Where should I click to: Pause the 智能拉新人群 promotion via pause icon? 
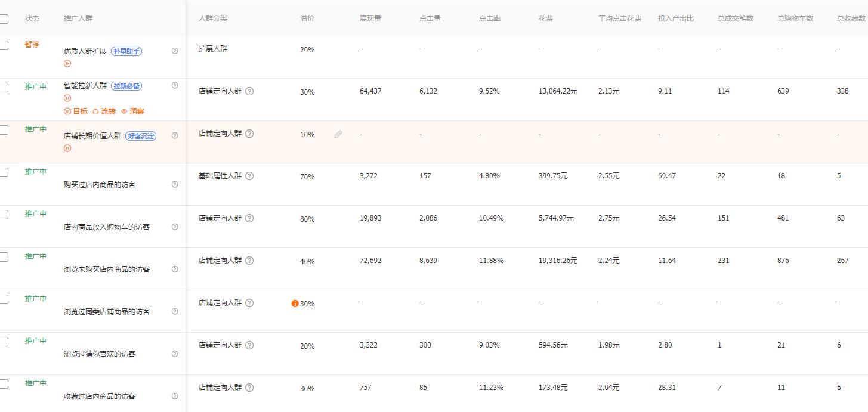(67, 98)
